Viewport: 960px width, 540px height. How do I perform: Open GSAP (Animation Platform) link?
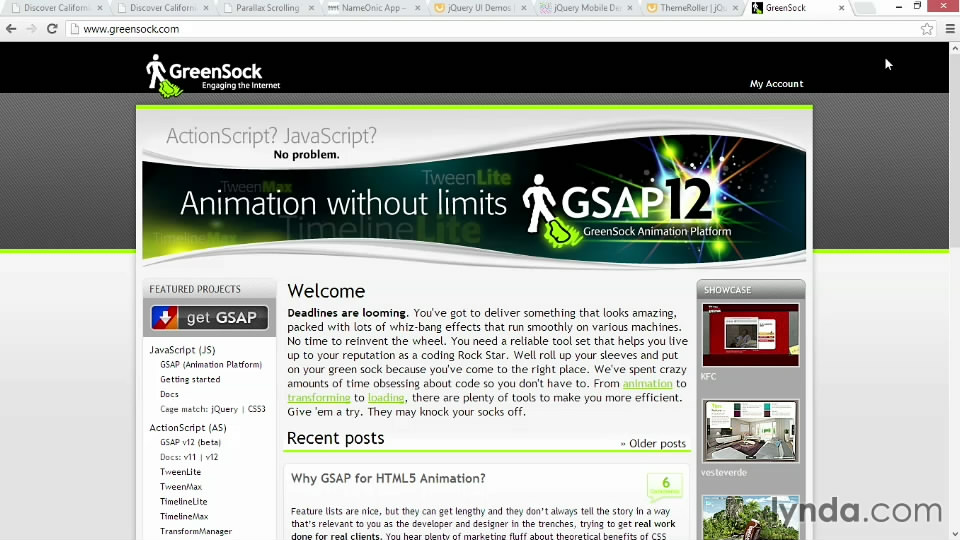pos(211,364)
